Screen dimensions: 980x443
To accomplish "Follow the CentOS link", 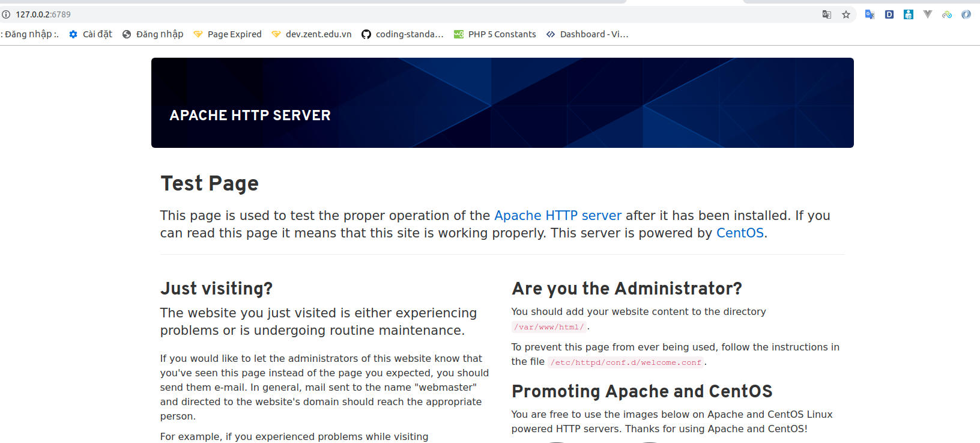I will point(739,233).
